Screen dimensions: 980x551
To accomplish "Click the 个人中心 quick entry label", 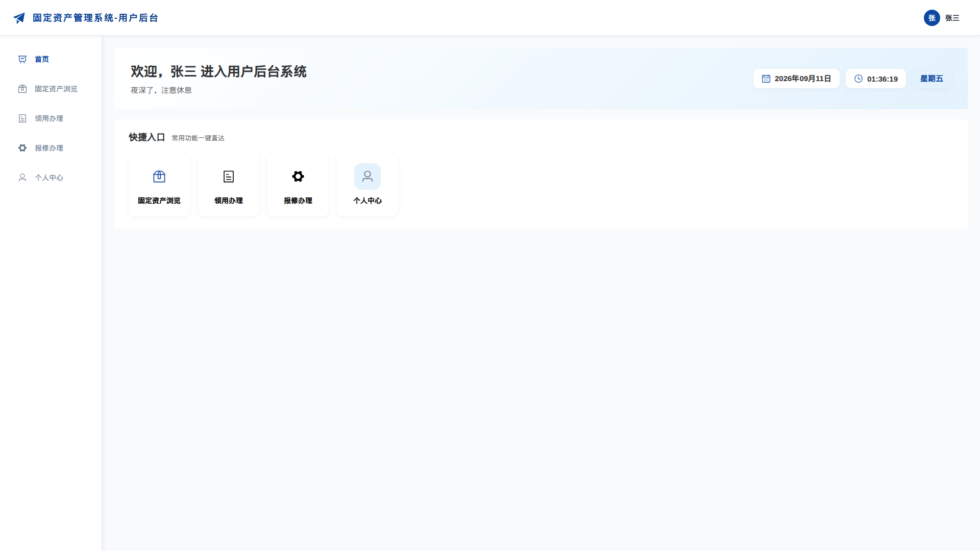I will 367,201.
